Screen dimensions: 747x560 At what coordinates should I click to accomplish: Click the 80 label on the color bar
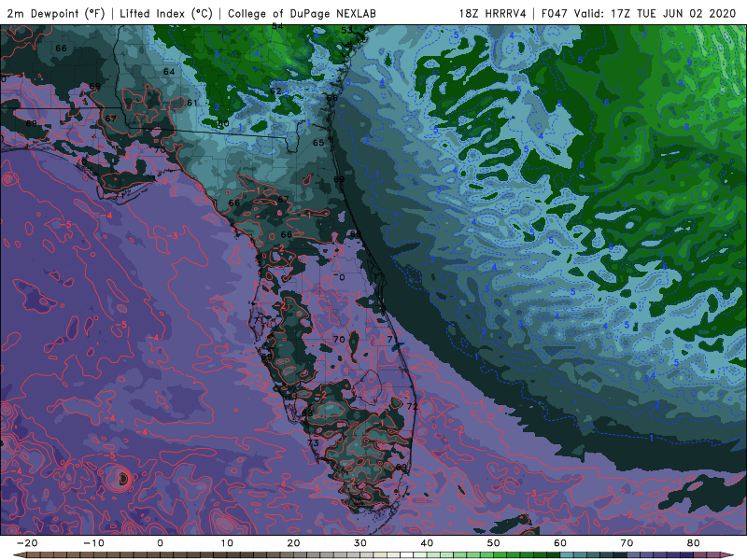point(694,543)
